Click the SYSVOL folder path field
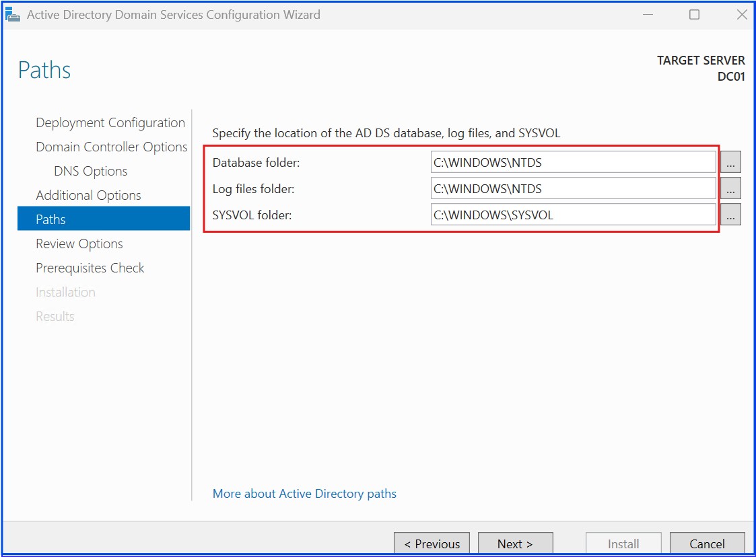 pos(572,215)
